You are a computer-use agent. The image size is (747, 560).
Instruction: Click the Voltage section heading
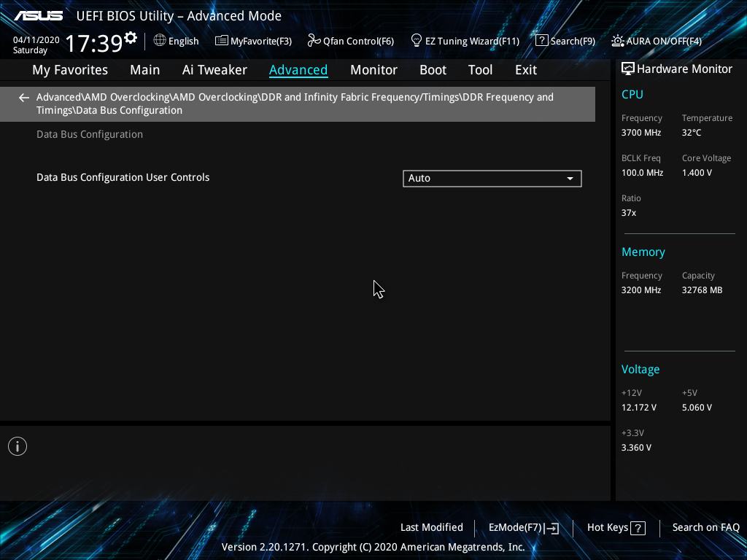[640, 370]
